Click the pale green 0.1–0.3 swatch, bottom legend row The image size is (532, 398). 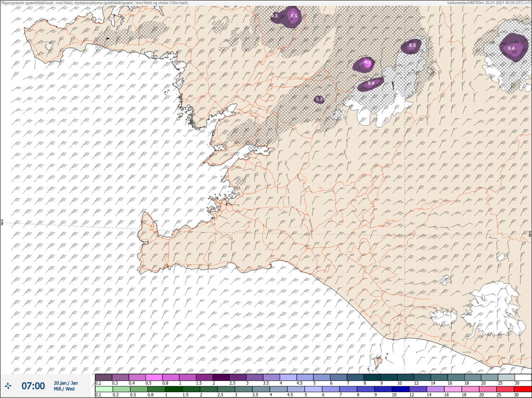point(103,389)
